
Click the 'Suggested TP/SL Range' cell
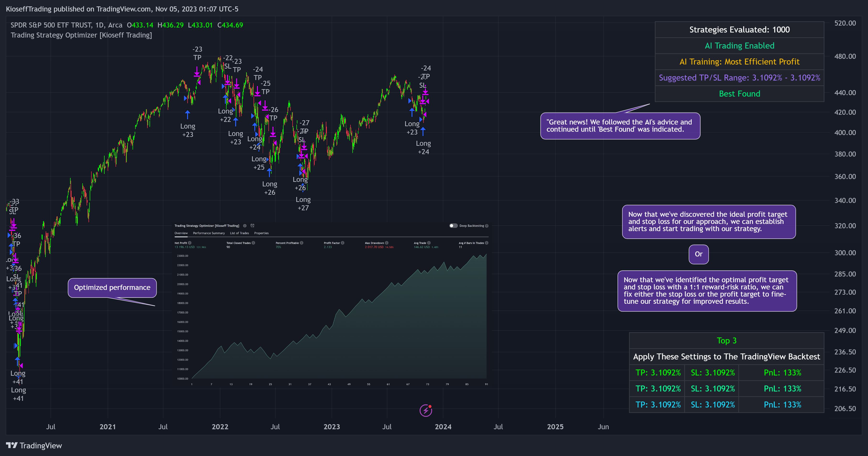click(x=739, y=78)
